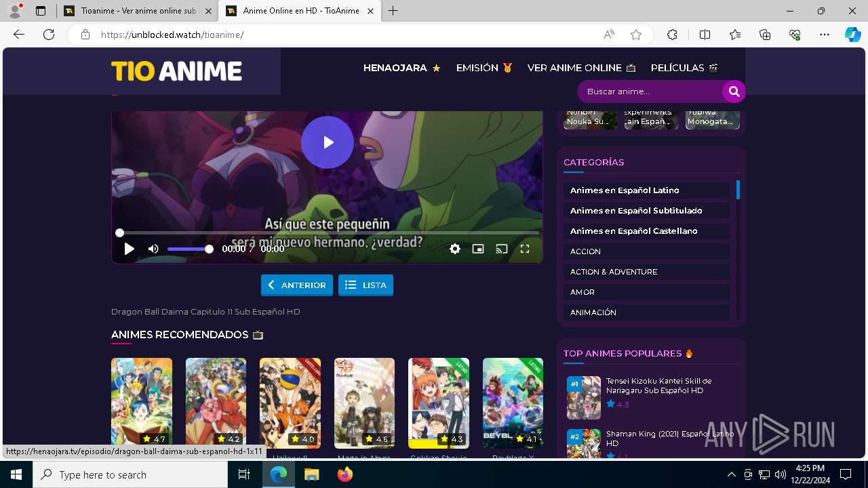Image resolution: width=868 pixels, height=488 pixels.
Task: Open Shaman King (2021) Español Latino
Action: coord(670,439)
